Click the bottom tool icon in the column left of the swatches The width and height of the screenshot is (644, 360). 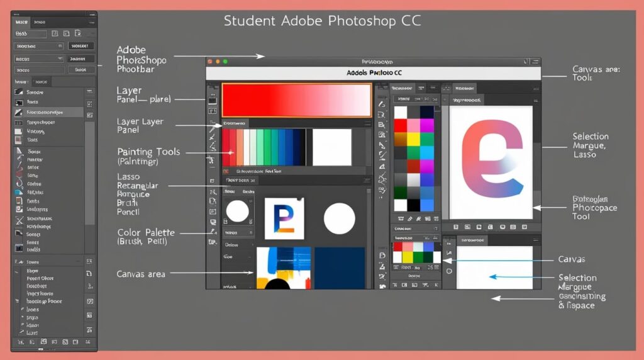(382, 286)
